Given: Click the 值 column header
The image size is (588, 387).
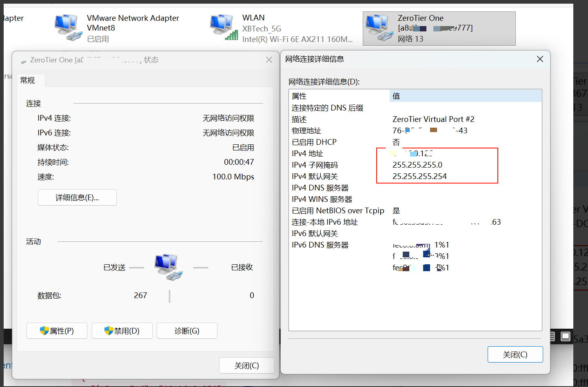Looking at the screenshot, I should click(x=466, y=96).
